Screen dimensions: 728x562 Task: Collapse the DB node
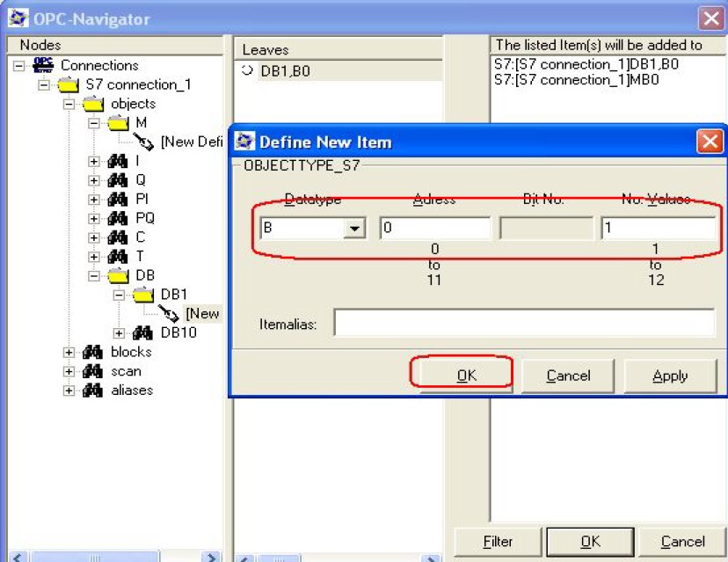point(94,276)
